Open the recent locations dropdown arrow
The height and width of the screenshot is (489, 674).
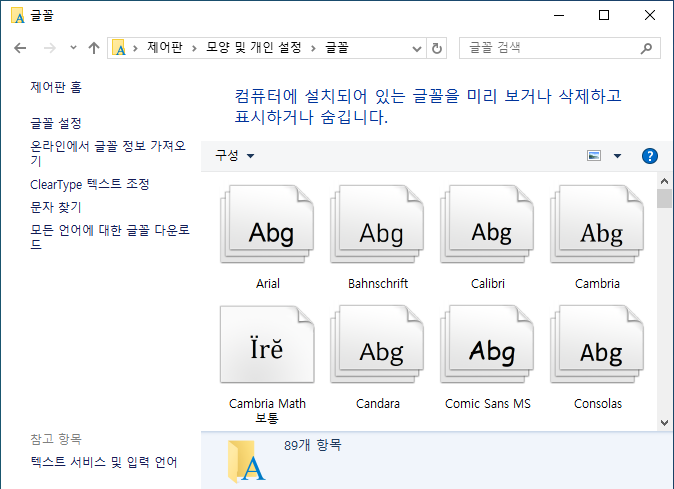coord(74,48)
